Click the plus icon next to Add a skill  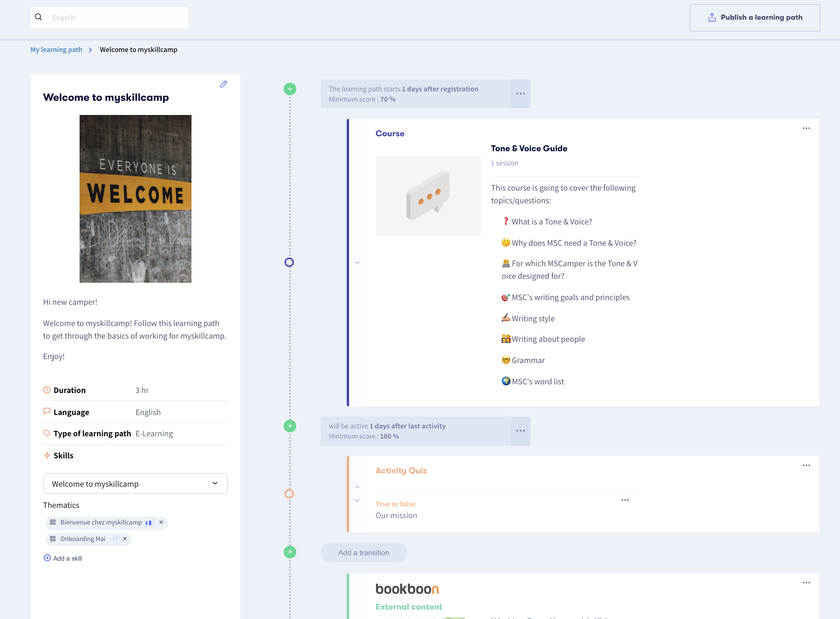47,558
